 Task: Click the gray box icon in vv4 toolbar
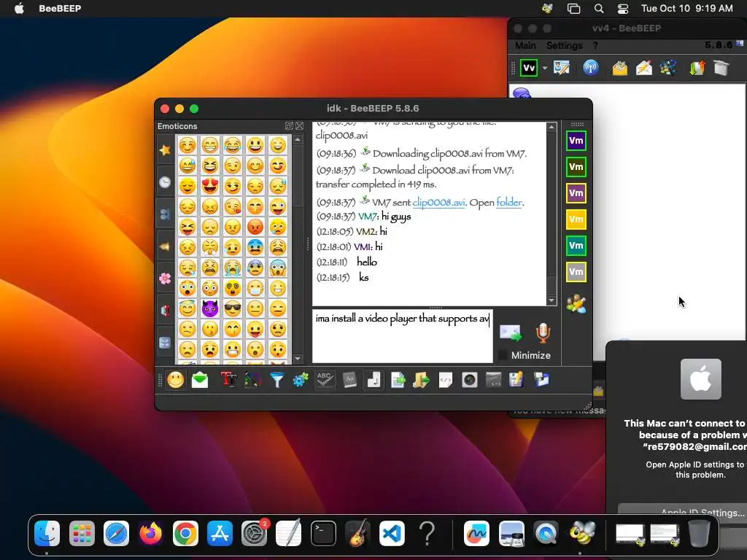[721, 68]
